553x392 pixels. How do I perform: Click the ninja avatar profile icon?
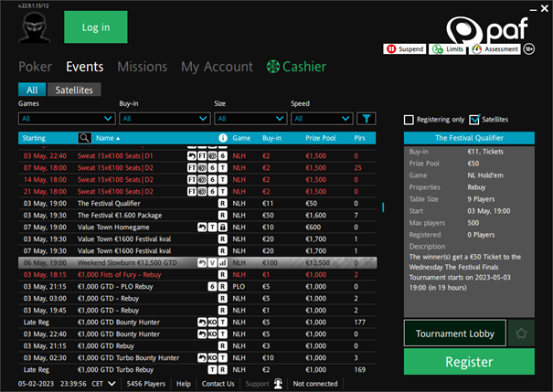pos(35,27)
